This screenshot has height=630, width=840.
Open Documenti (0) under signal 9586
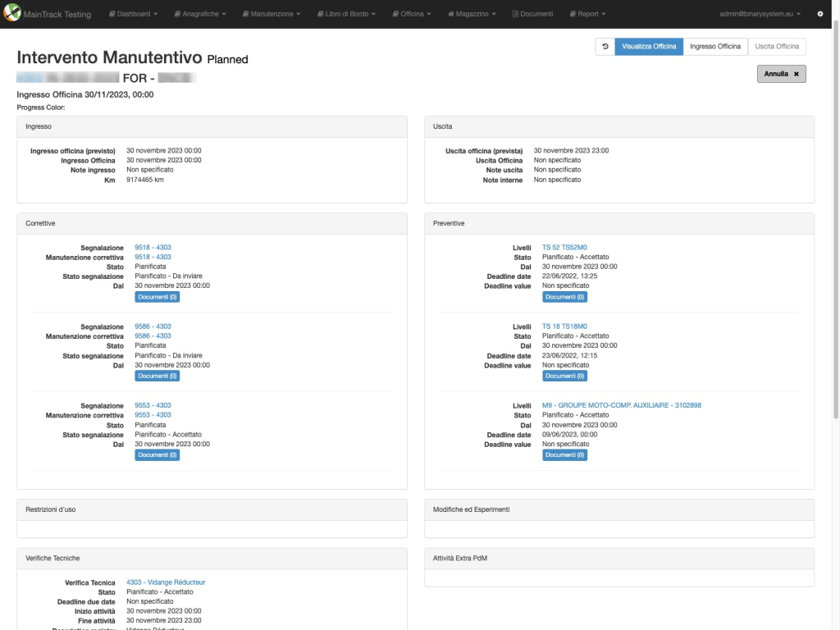(x=157, y=376)
